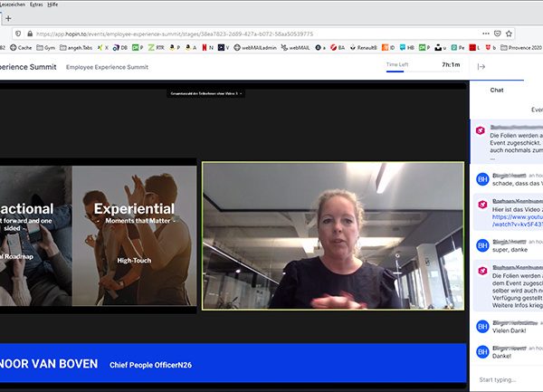Collapse the side panel with arrow icon
Image resolution: width=543 pixels, height=392 pixels.
click(x=481, y=67)
